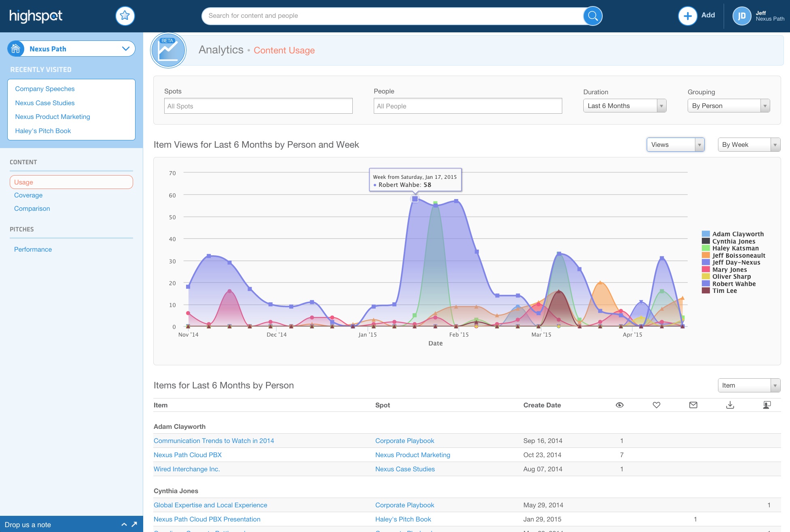The width and height of the screenshot is (790, 532).
Task: Click the All People filter field
Action: 468,106
